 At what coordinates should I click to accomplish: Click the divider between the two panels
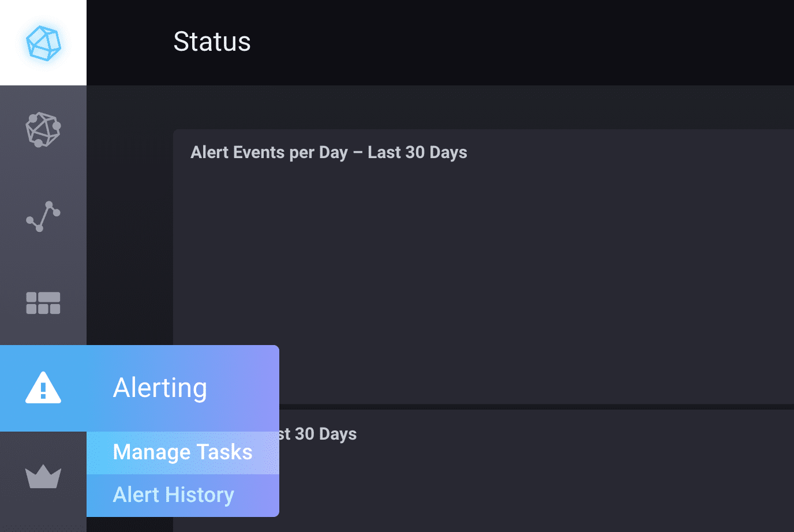point(519,407)
